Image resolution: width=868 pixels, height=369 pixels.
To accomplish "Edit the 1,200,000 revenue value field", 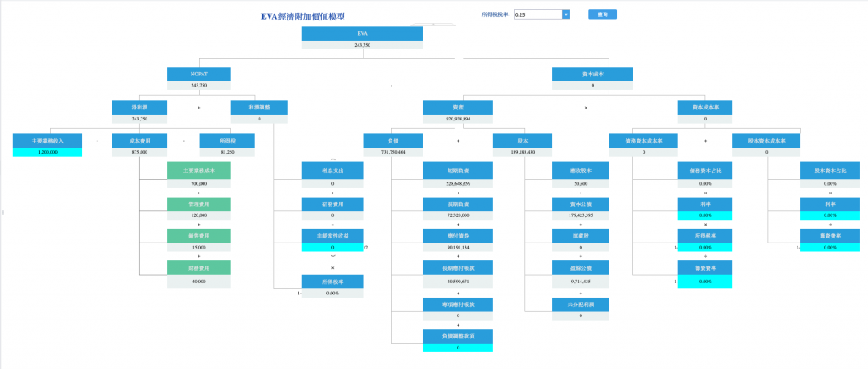I will coord(47,152).
